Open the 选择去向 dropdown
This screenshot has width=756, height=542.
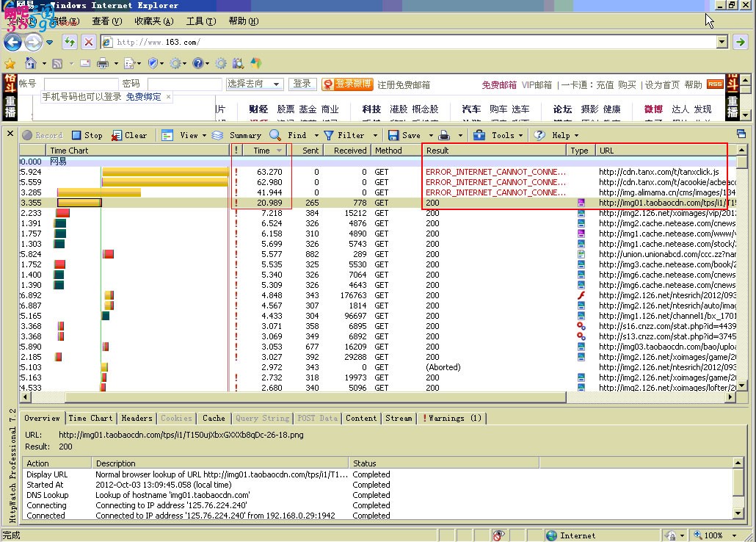255,84
